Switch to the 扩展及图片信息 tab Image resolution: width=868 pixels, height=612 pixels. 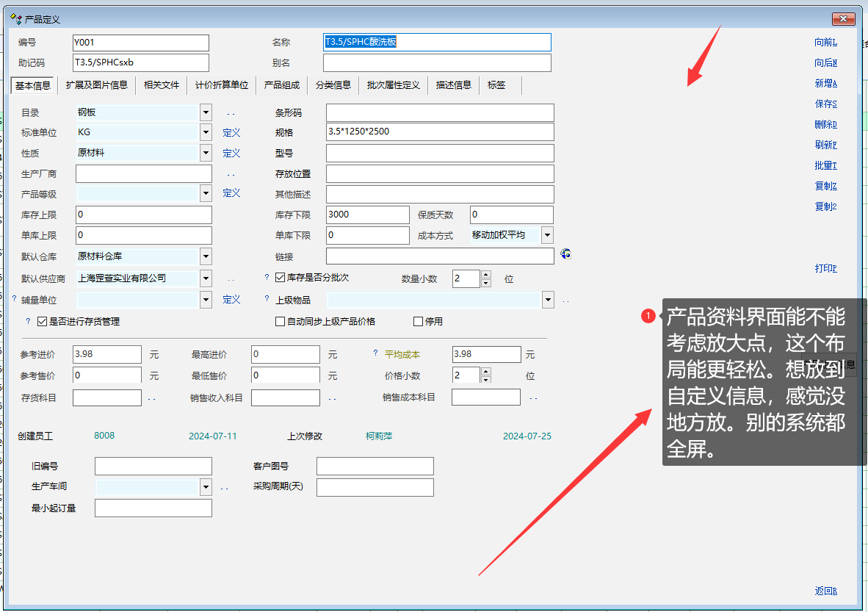[96, 85]
